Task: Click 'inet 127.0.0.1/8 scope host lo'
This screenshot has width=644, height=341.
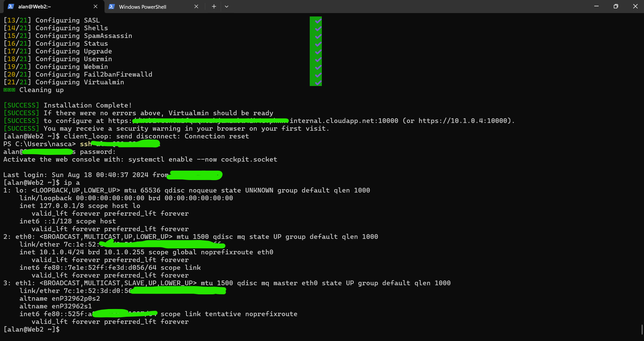Action: tap(80, 206)
